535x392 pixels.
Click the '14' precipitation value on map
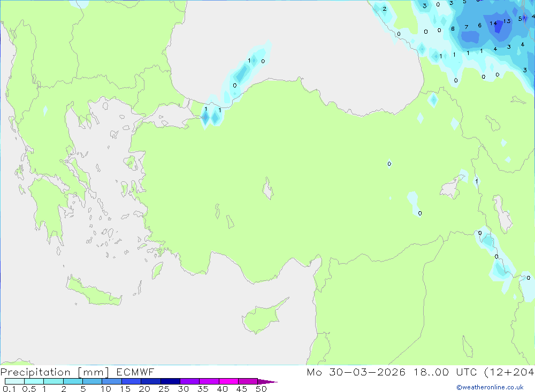(493, 23)
